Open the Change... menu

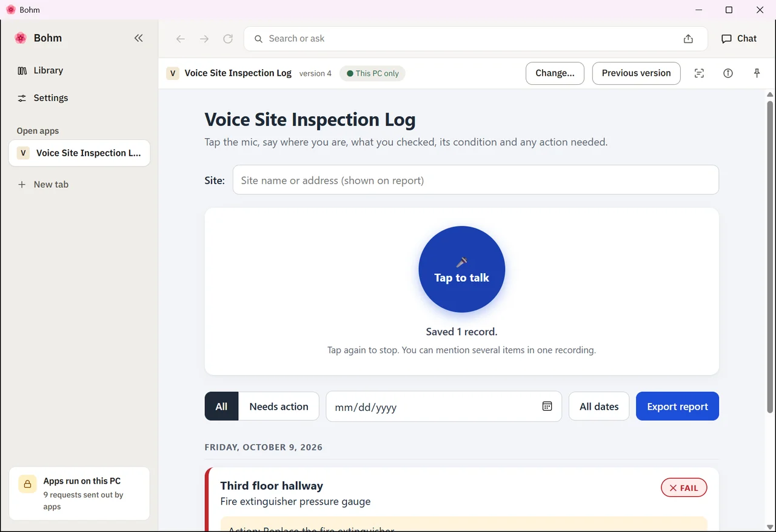click(x=555, y=73)
